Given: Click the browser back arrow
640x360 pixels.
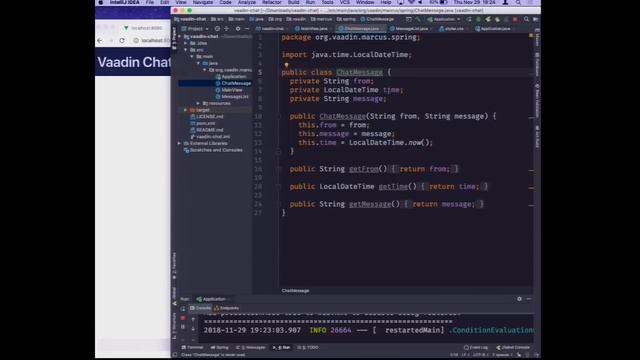Looking at the screenshot, I should [100, 40].
